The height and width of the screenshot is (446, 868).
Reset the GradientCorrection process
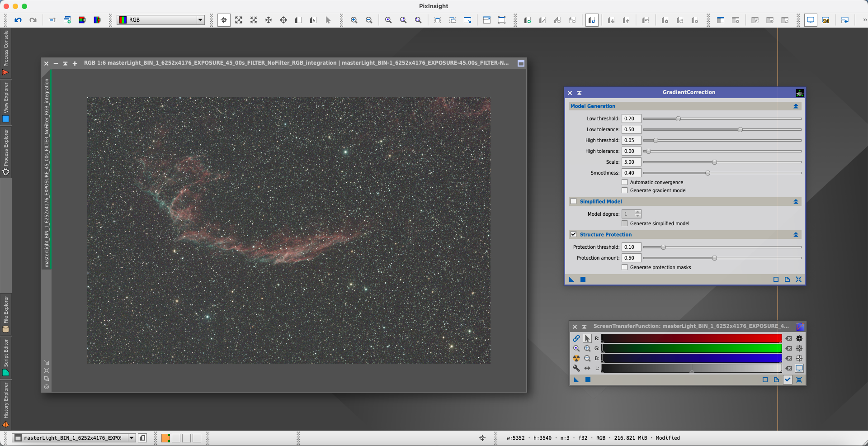click(798, 280)
